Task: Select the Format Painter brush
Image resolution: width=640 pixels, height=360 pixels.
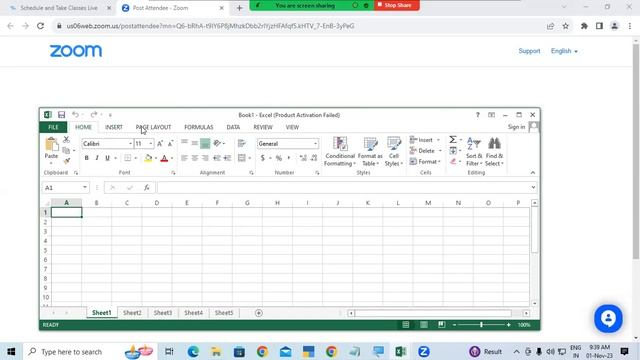Action: (67, 161)
